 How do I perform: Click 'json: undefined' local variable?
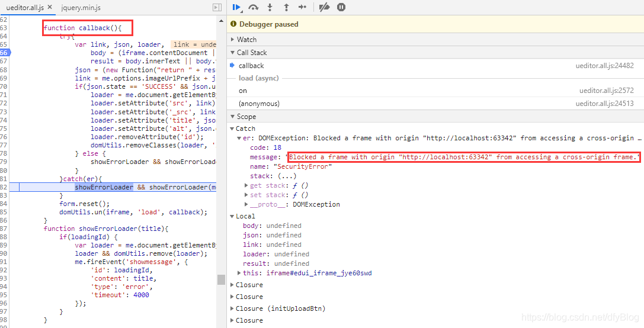coord(272,235)
